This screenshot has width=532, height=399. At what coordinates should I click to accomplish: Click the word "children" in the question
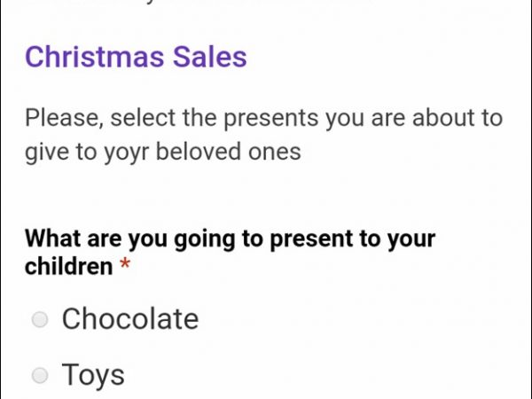coord(68,266)
